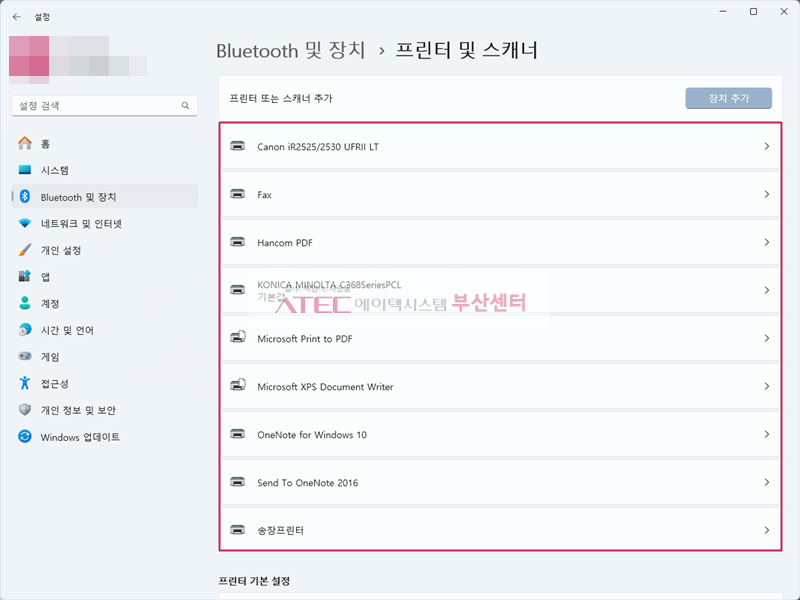This screenshot has height=600, width=800.
Task: Expand the 송장프린터 row chevron
Action: coord(766,530)
